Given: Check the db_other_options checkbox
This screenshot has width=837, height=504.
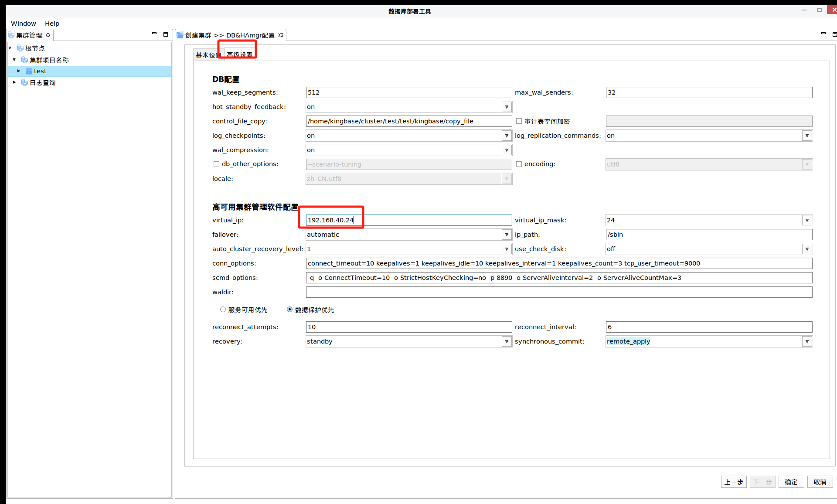Looking at the screenshot, I should pyautogui.click(x=216, y=164).
